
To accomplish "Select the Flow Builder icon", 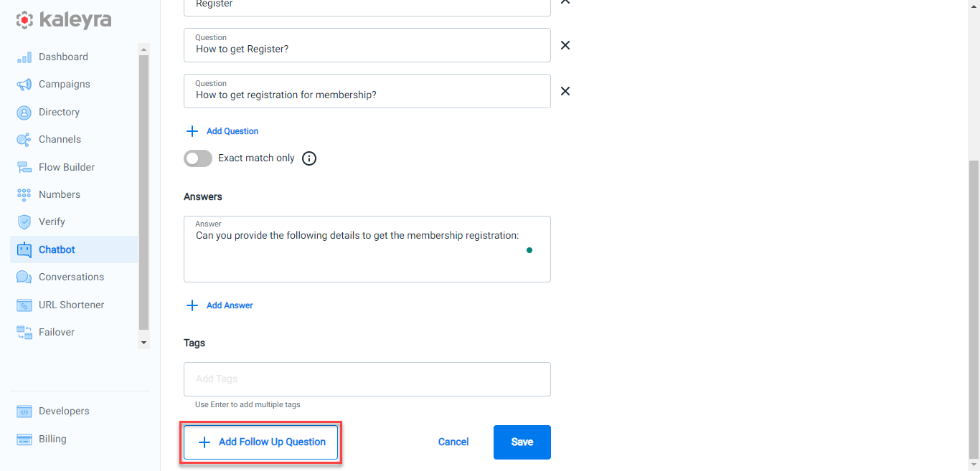I will click(24, 167).
